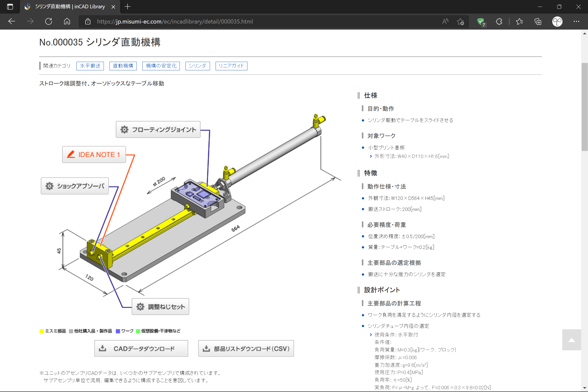Reload the page with refresh icon
The height and width of the screenshot is (392, 588).
pyautogui.click(x=49, y=22)
